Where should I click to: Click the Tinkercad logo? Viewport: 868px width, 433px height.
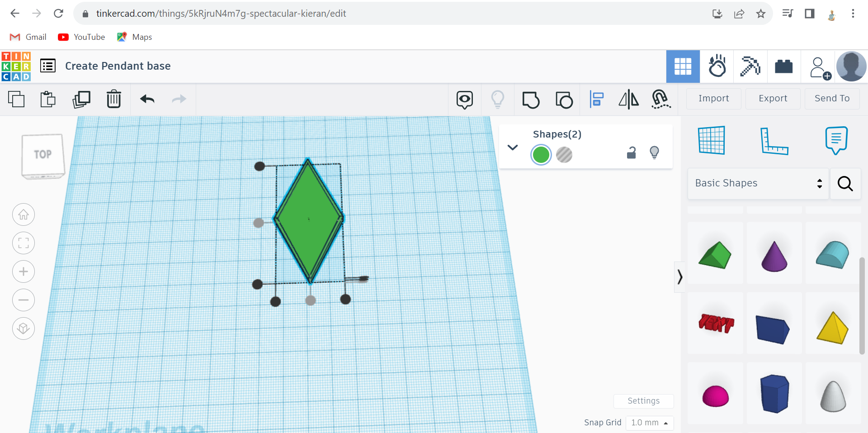[16, 66]
